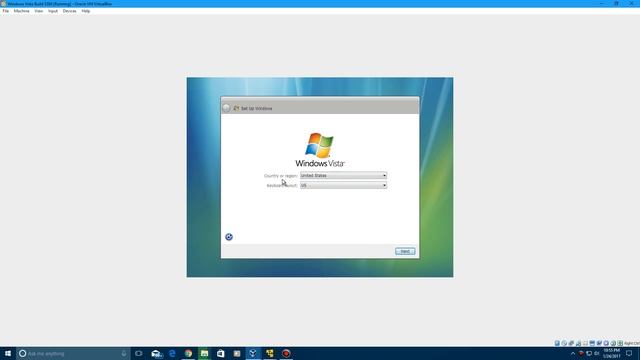
Task: Launch Google Chrome from the taskbar
Action: point(188,353)
